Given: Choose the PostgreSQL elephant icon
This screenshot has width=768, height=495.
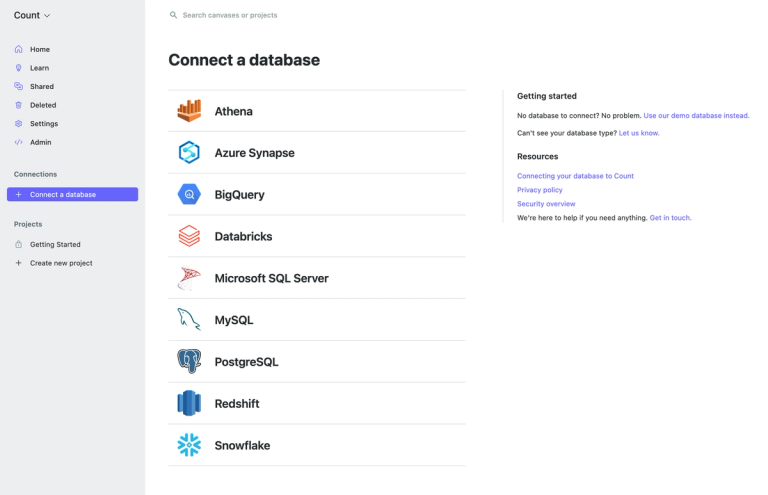Looking at the screenshot, I should tap(189, 361).
